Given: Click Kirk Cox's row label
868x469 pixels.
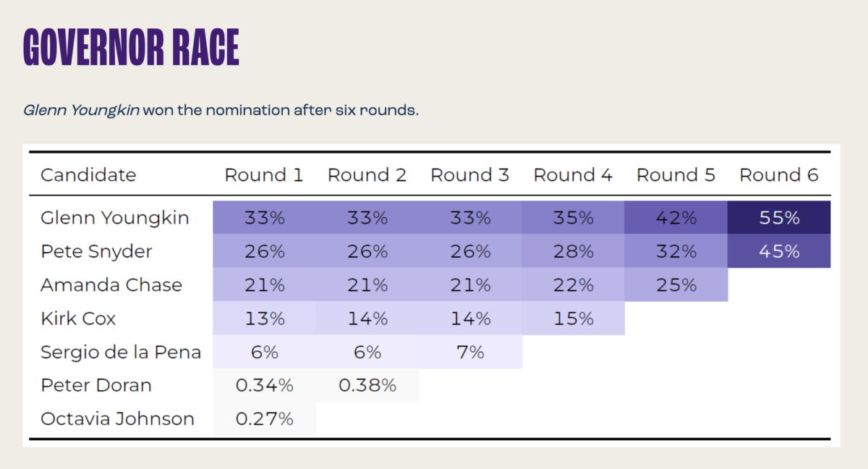Looking at the screenshot, I should (x=78, y=318).
